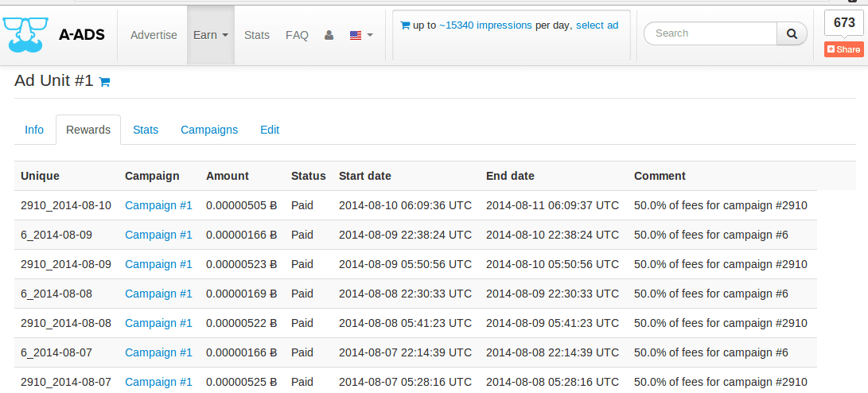Switch to the Info tab
868x393 pixels.
[x=34, y=130]
